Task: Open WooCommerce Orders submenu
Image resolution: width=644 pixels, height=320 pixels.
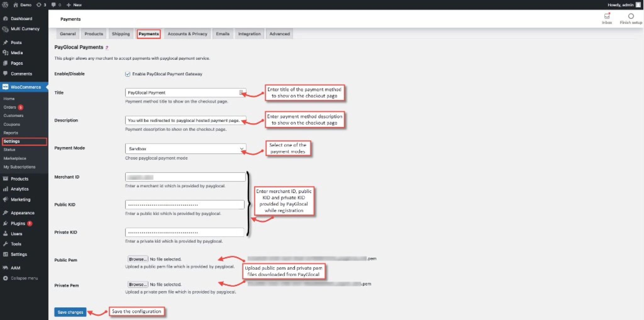Action: [x=13, y=107]
